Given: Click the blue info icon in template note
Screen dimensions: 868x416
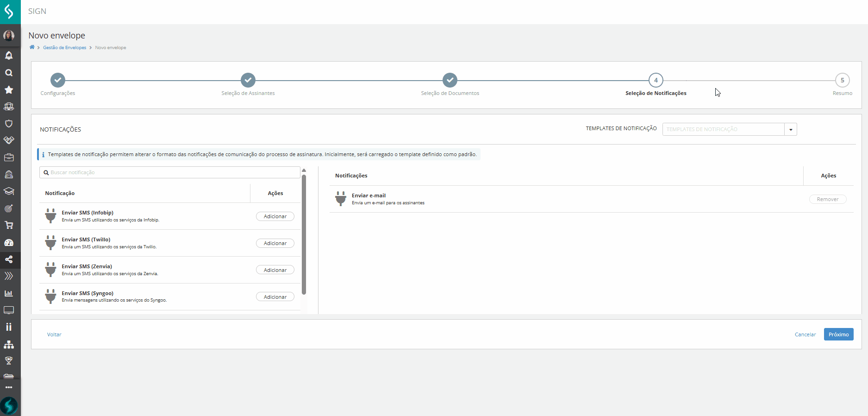Looking at the screenshot, I should [x=43, y=155].
